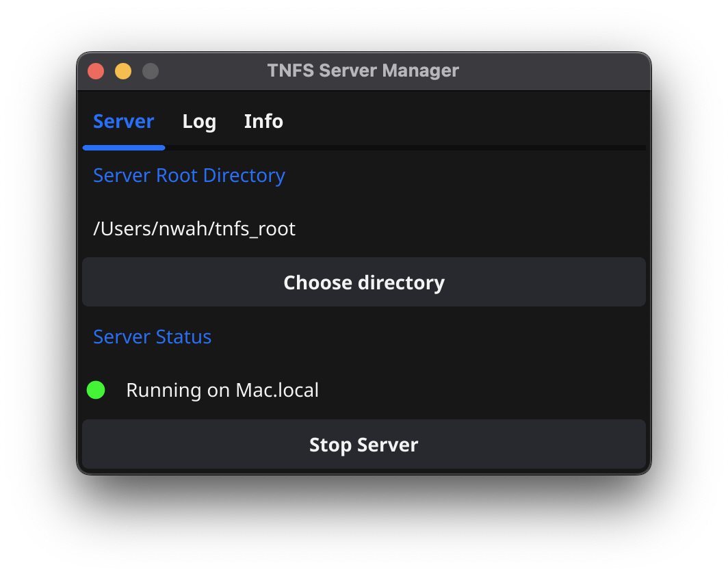Click the Running on Mac.local status text
The height and width of the screenshot is (576, 728).
(x=222, y=390)
